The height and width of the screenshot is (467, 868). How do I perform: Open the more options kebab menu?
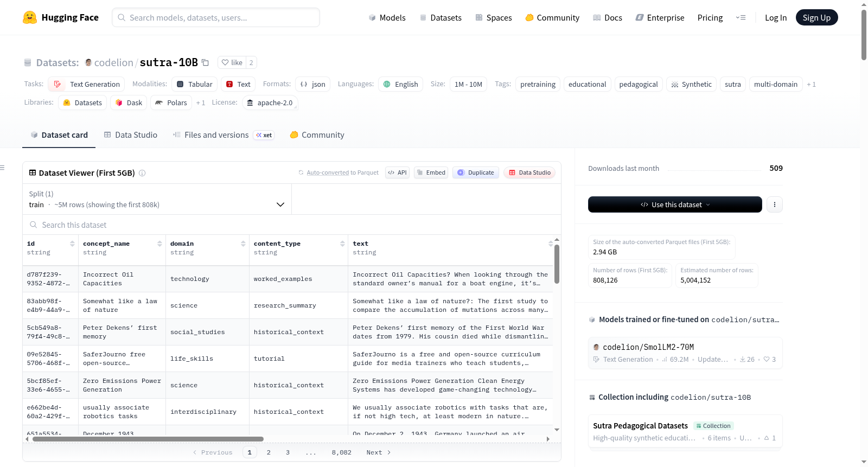(775, 204)
